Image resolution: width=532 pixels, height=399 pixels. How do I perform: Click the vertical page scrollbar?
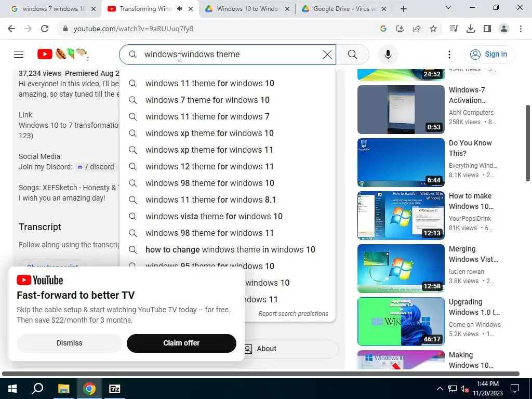[528, 143]
